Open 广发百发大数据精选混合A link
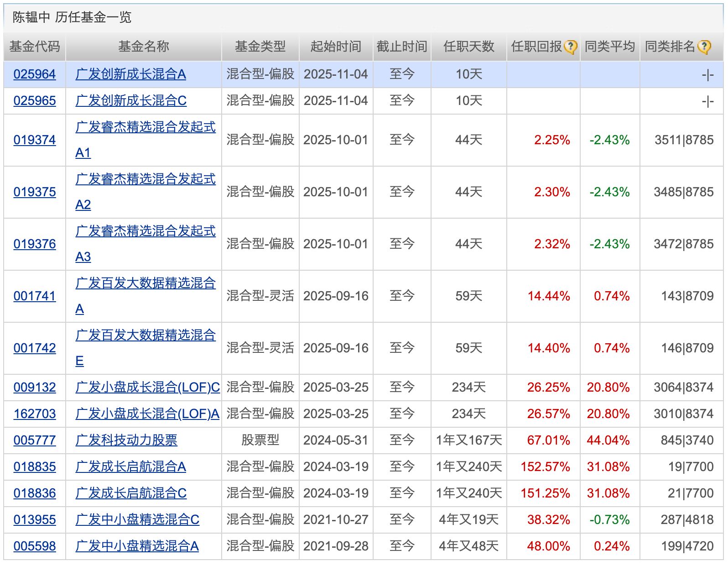The height and width of the screenshot is (566, 728). [145, 283]
